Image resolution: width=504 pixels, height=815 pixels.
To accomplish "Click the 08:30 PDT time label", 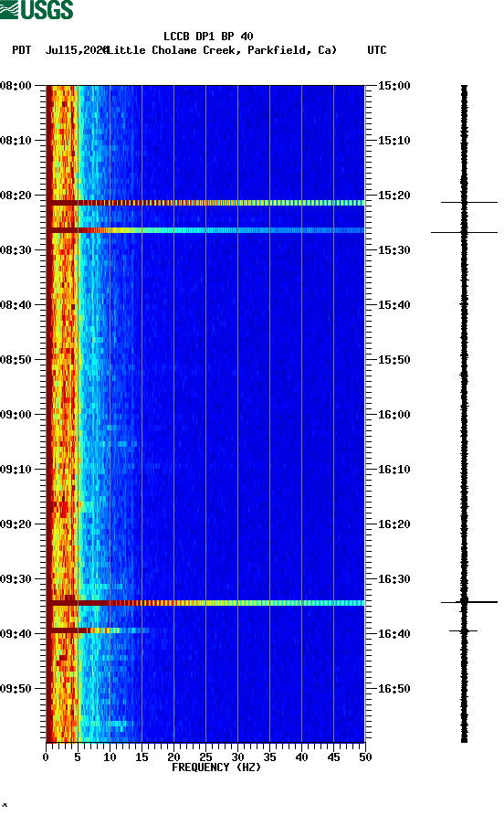I will [16, 250].
